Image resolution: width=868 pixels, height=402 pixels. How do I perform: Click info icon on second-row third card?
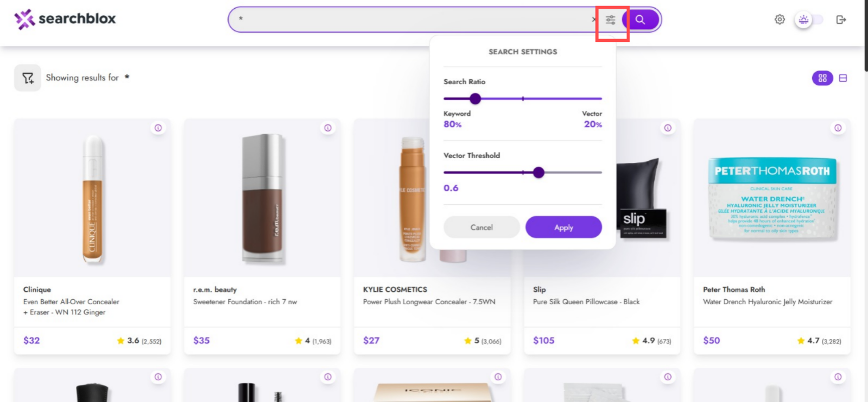(x=498, y=377)
